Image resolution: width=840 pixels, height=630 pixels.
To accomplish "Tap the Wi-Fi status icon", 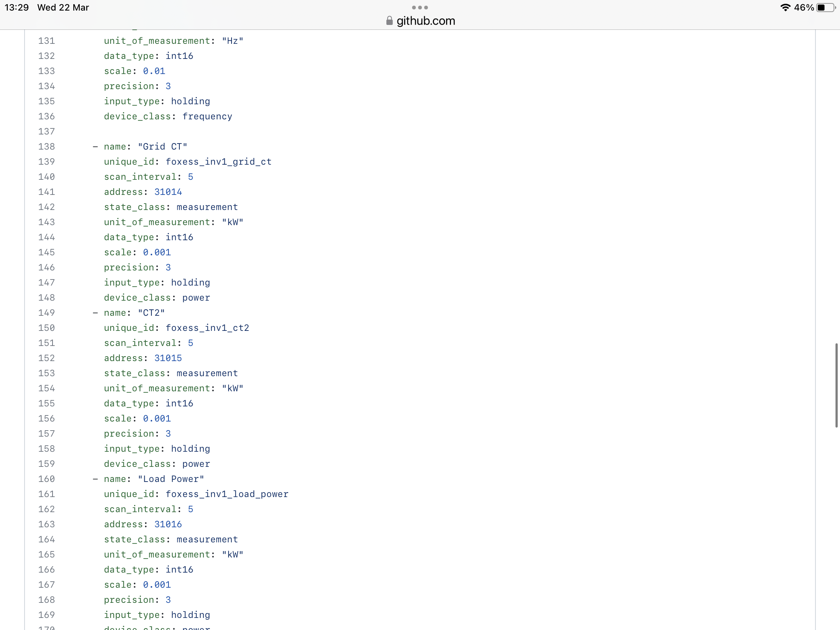I will 785,8.
